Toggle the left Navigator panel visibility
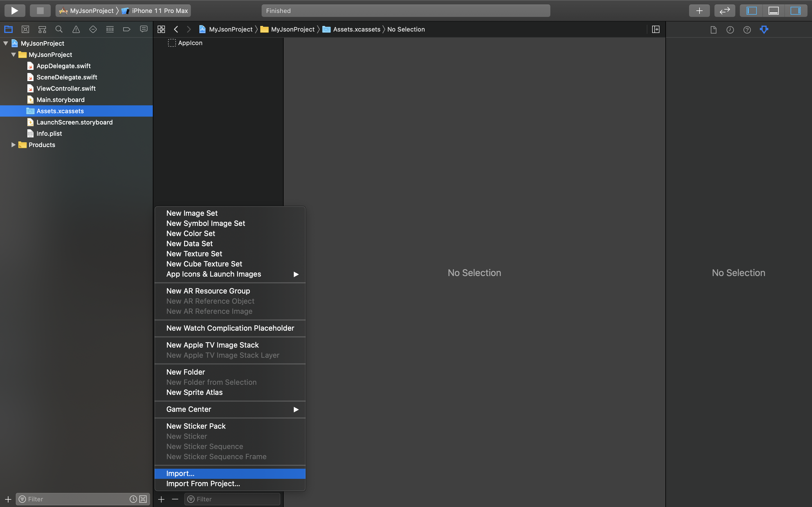Screen dimensions: 812x507 coord(752,11)
